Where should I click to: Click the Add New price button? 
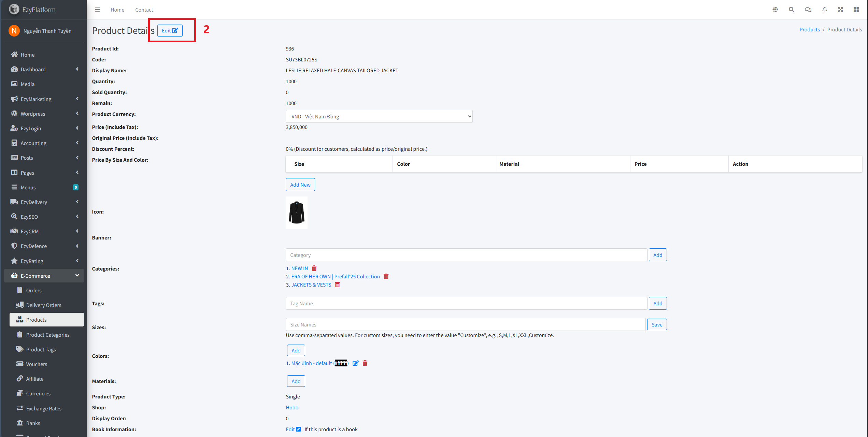[300, 185]
